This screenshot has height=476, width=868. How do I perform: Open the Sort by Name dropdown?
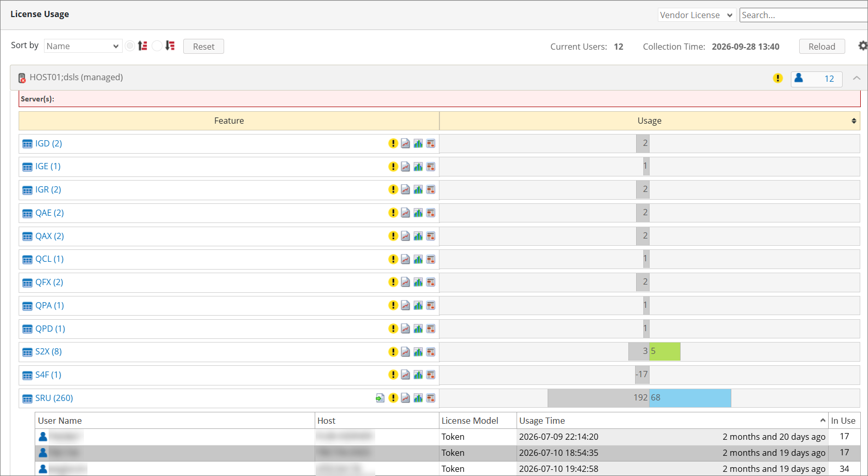(83, 46)
